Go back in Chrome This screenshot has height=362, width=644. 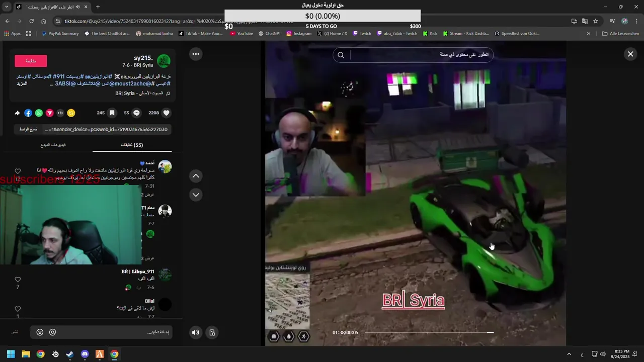[7, 21]
